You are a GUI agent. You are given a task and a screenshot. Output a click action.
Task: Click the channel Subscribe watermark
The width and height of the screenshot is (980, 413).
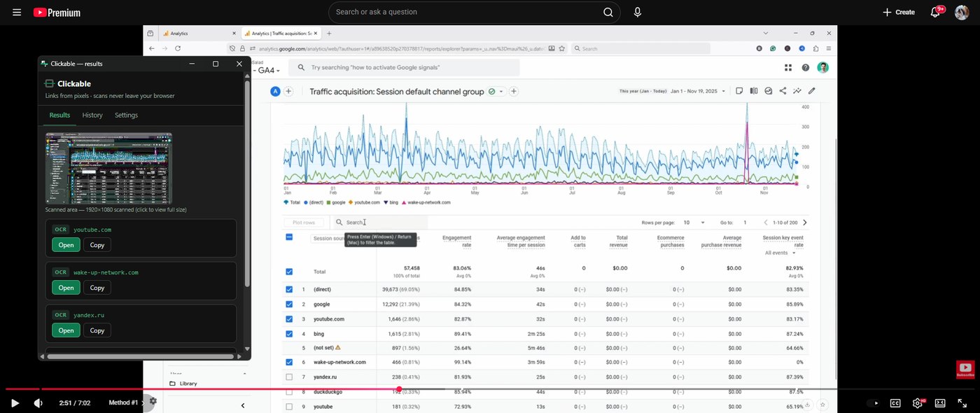(x=965, y=370)
